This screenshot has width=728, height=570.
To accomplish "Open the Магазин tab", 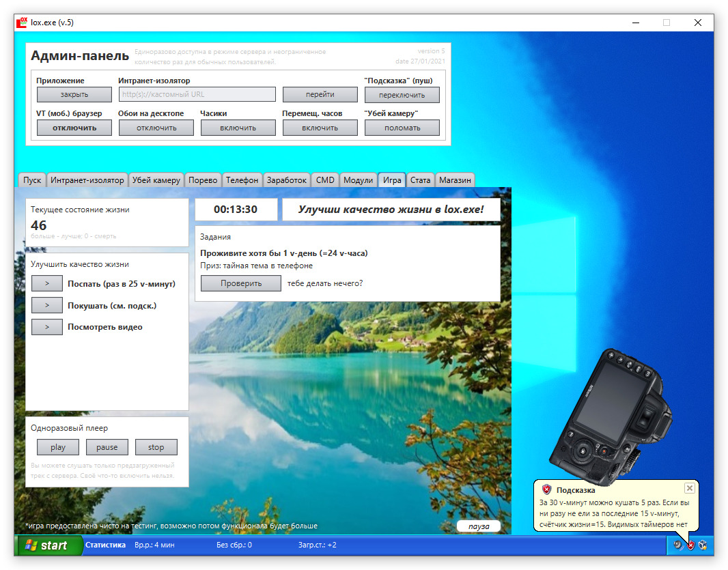I will 455,180.
